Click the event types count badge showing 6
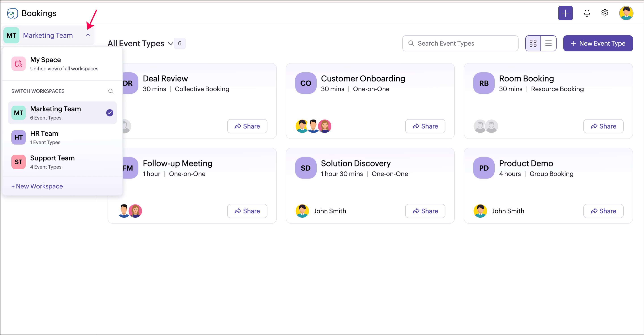 (180, 44)
